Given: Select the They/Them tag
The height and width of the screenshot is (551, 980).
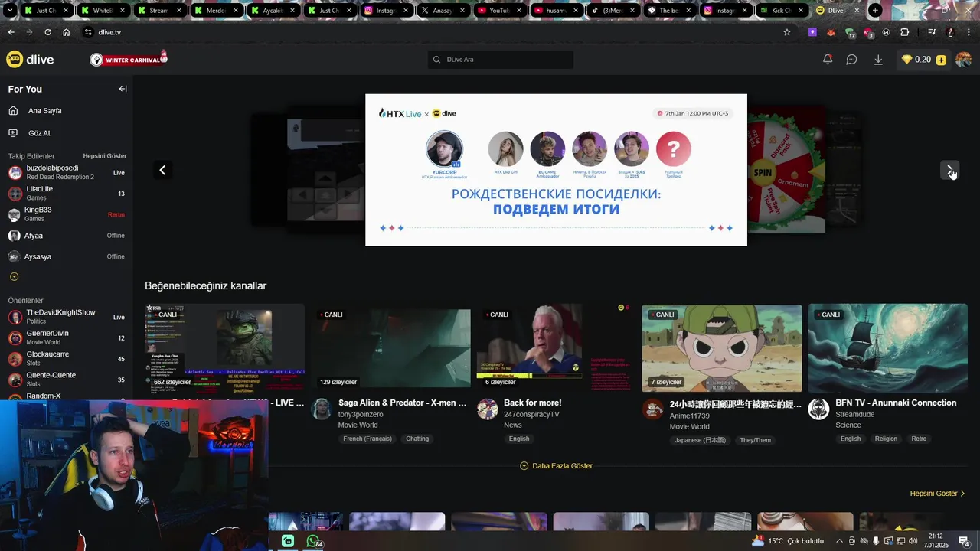Looking at the screenshot, I should pyautogui.click(x=756, y=440).
